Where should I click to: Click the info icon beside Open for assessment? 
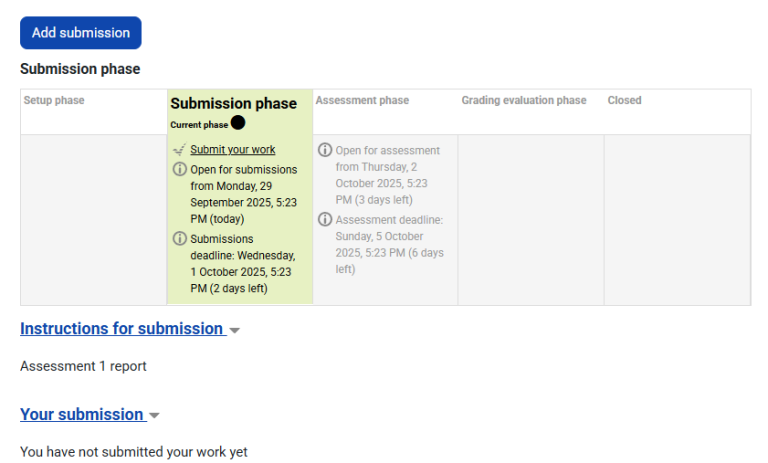click(325, 151)
